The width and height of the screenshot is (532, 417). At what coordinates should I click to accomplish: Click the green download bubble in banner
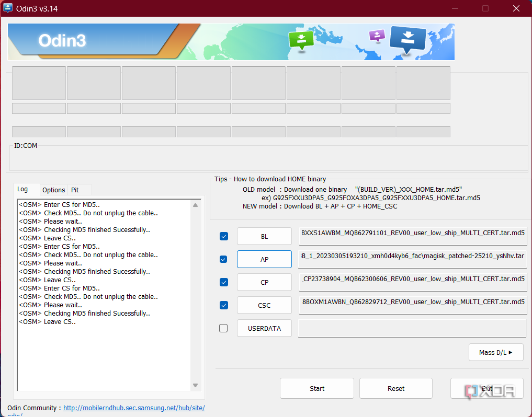[301, 41]
